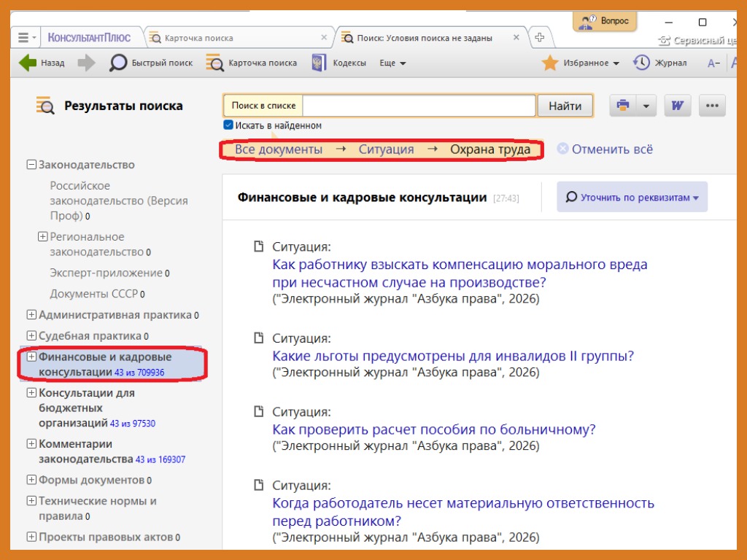Screen dimensions: 747x560
Task: Open the Journal clock icon
Action: pos(641,63)
